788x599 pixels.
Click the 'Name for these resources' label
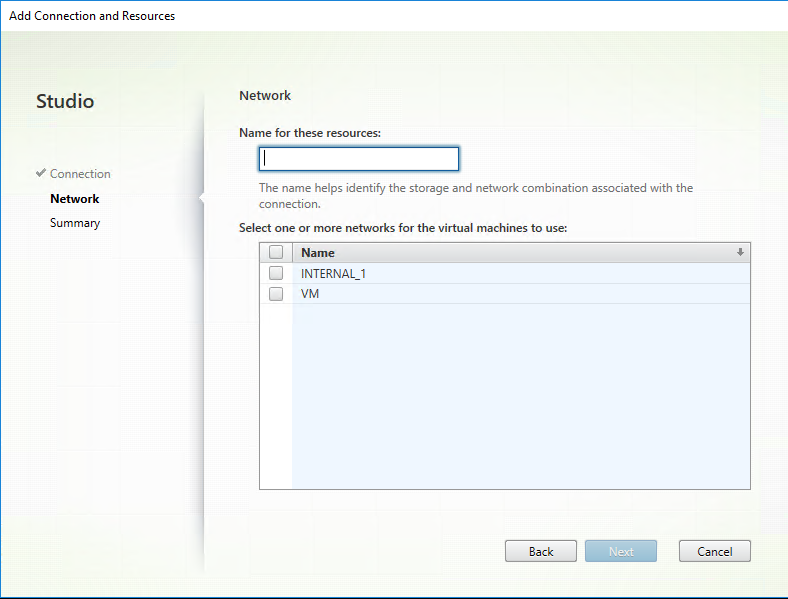(310, 132)
